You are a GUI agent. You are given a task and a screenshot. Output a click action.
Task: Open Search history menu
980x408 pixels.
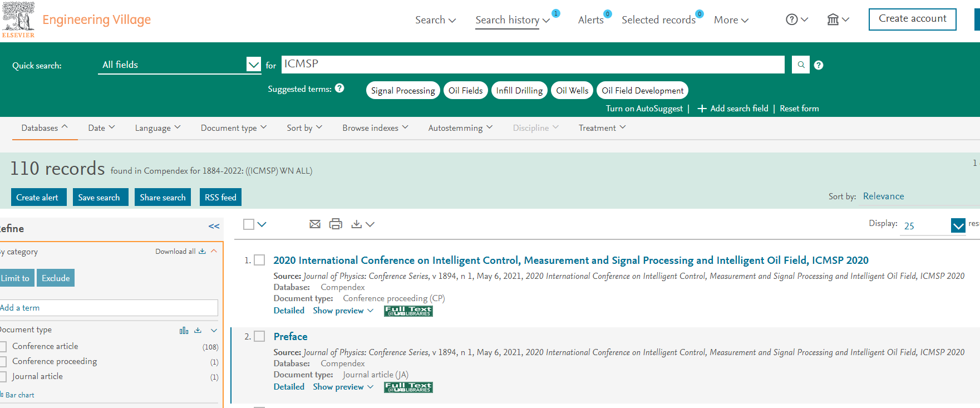[x=512, y=20]
